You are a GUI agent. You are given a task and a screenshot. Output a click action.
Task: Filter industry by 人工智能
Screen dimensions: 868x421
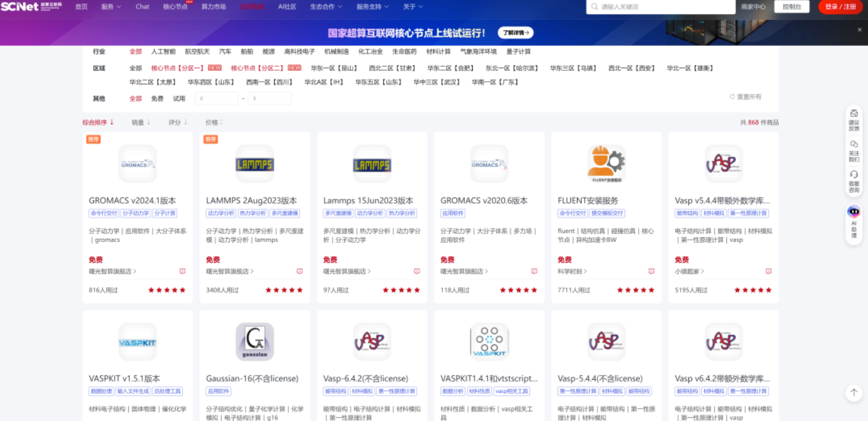[163, 51]
